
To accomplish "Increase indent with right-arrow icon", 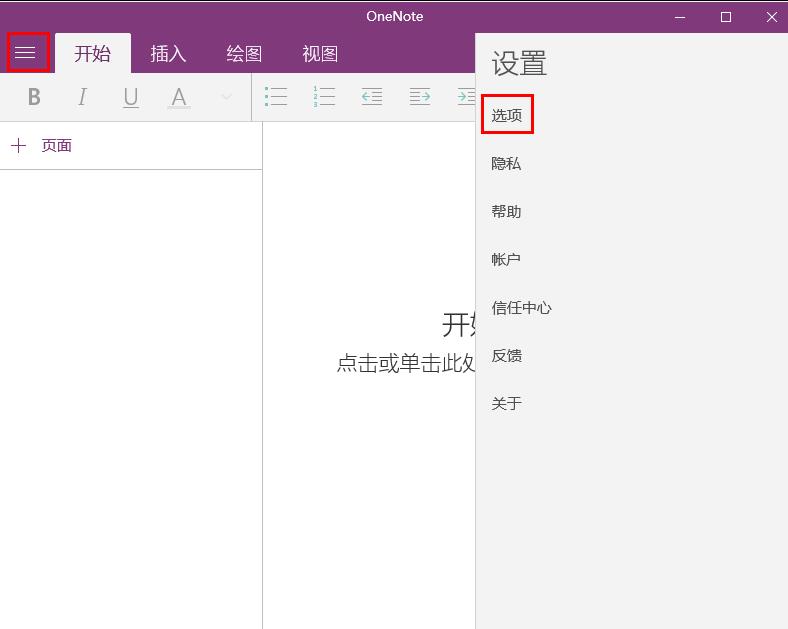I will [x=420, y=96].
